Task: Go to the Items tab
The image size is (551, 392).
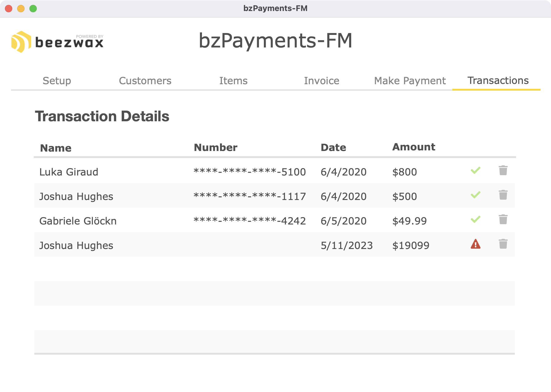Action: pos(233,81)
